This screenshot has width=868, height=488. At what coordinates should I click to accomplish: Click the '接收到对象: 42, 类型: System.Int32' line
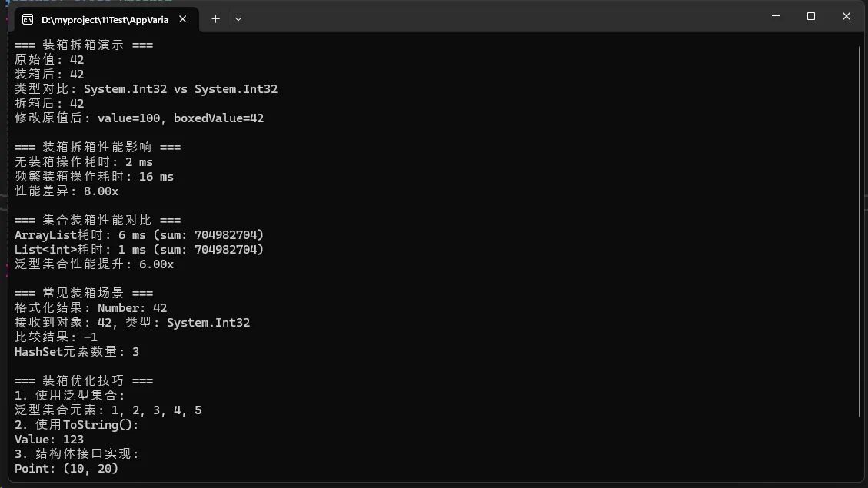(132, 323)
